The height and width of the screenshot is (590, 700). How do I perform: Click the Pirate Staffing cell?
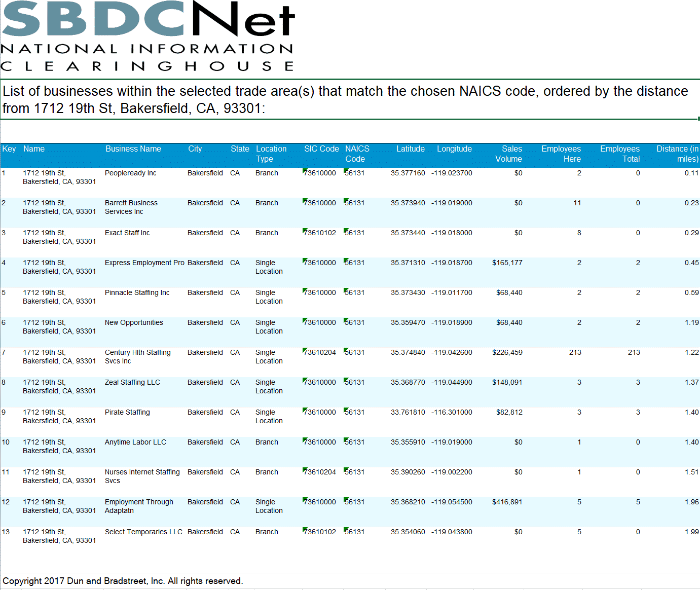127,413
